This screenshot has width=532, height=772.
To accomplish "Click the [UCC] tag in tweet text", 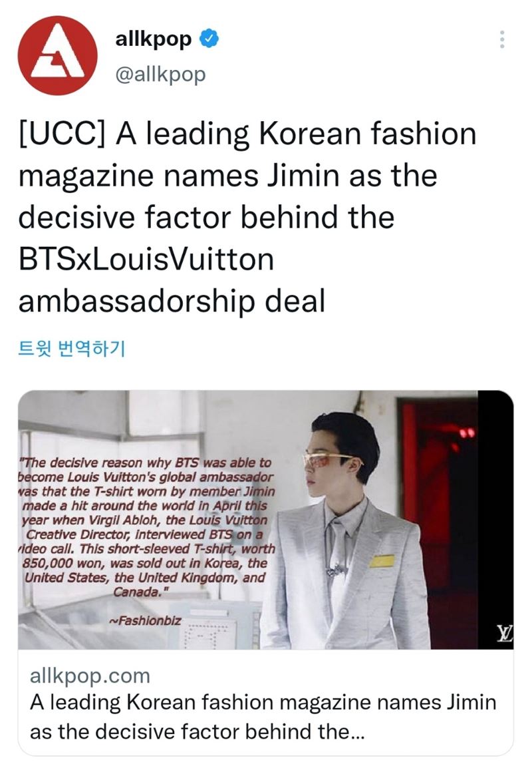I will (x=62, y=134).
